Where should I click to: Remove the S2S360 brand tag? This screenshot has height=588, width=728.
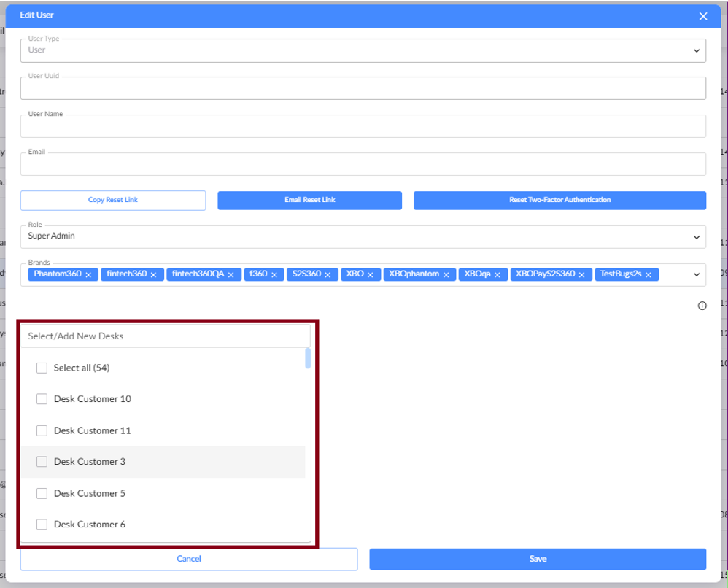click(x=328, y=275)
